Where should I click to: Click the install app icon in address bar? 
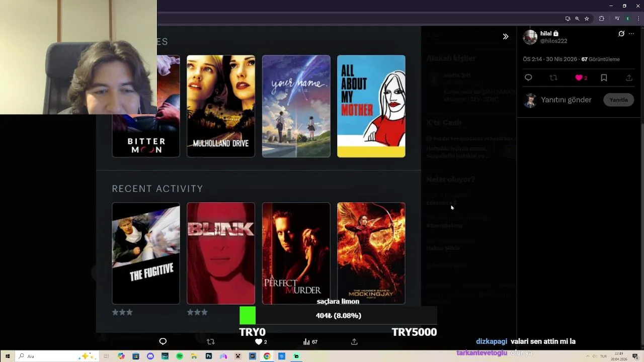[x=568, y=19]
